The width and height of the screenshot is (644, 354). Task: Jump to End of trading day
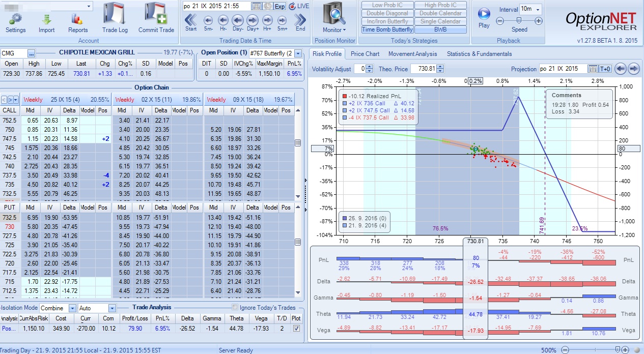click(300, 23)
